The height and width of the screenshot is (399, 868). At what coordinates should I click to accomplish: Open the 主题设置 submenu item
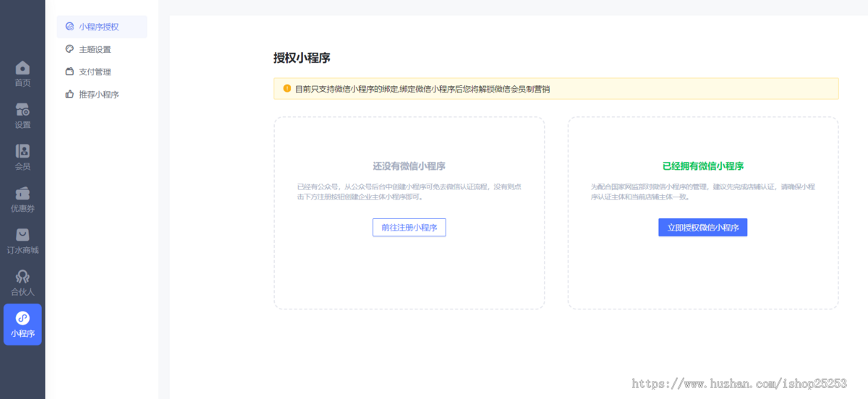click(102, 49)
